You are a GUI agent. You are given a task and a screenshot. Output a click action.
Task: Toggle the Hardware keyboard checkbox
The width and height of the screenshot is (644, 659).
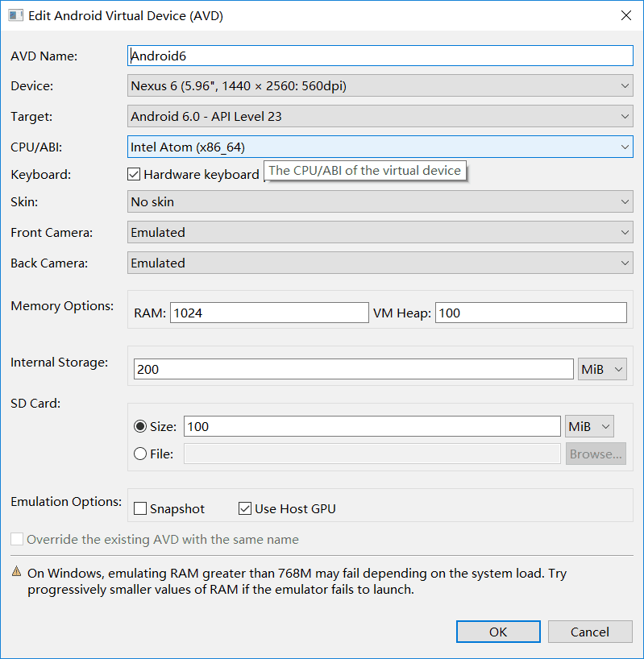(x=134, y=174)
